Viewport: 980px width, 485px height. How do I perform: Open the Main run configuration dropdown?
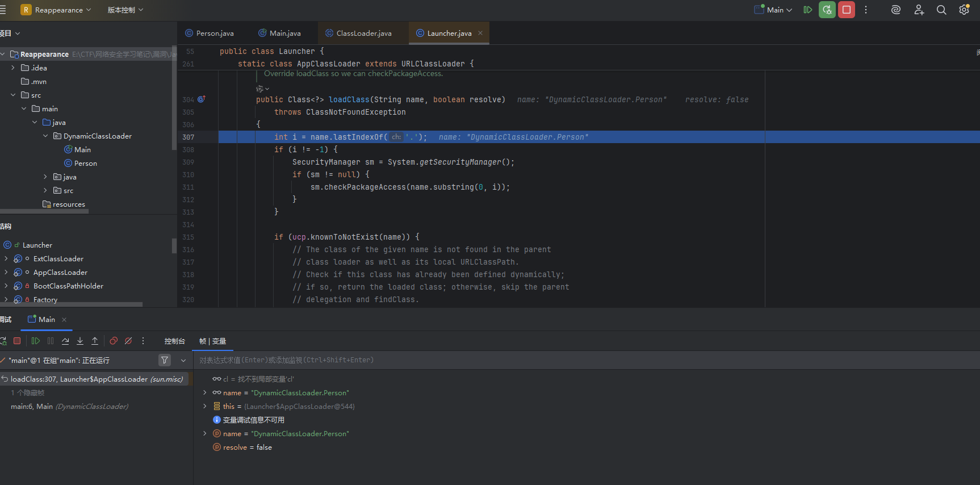(773, 10)
